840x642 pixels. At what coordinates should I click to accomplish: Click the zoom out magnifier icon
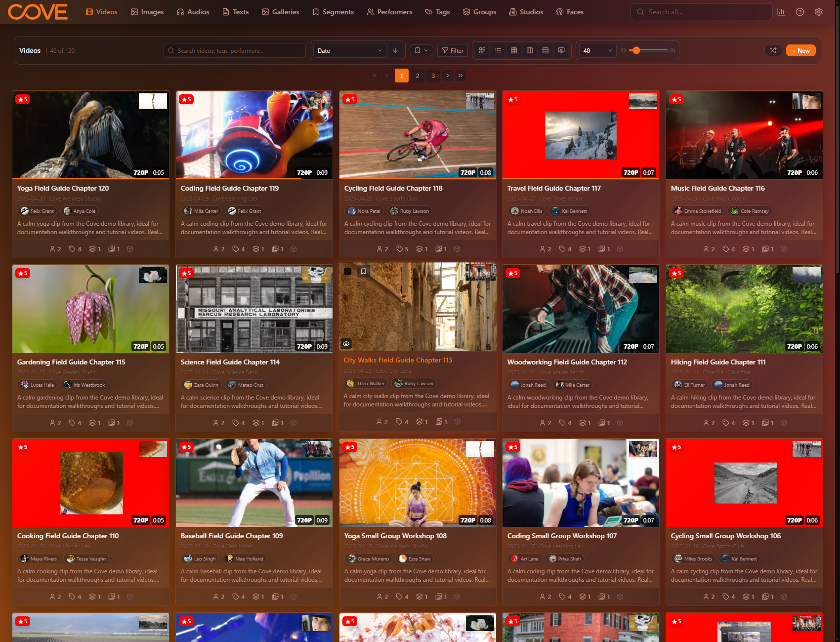click(x=624, y=50)
